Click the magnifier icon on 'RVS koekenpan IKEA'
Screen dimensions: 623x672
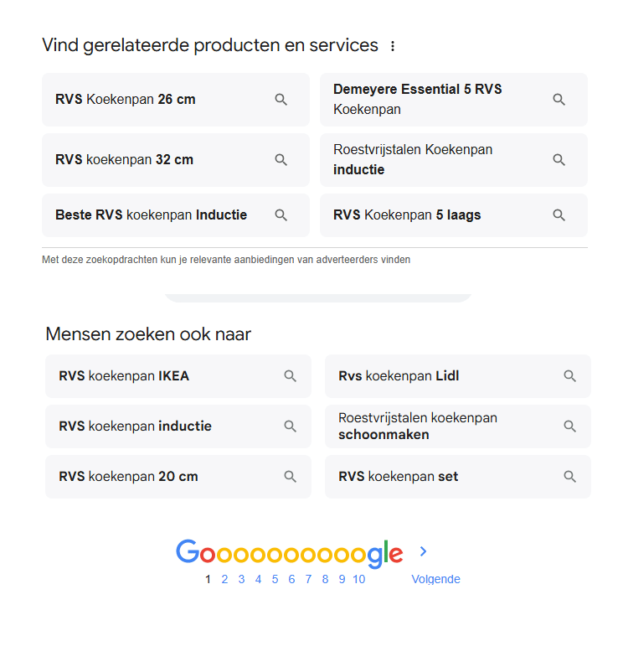click(x=291, y=375)
